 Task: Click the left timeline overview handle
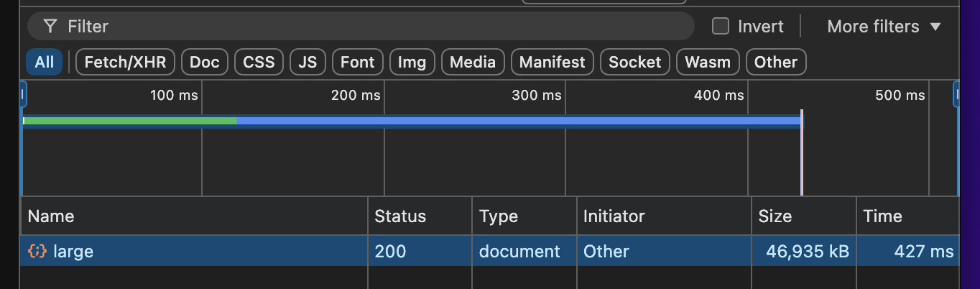[23, 95]
